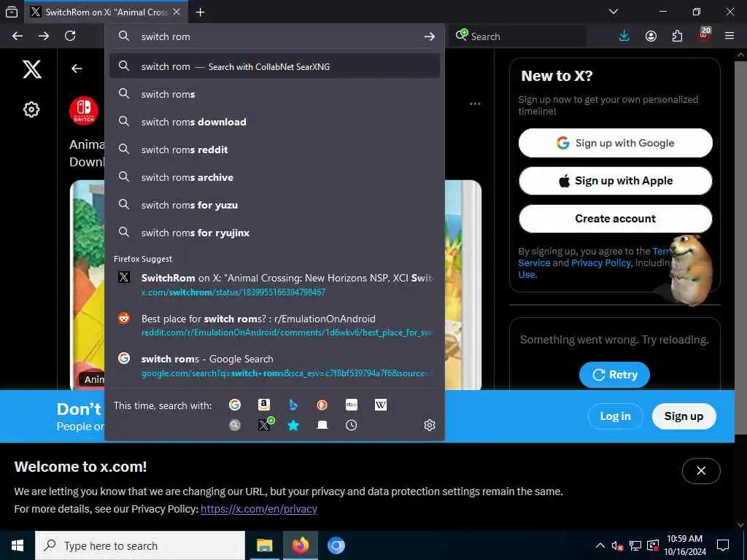The width and height of the screenshot is (747, 560).
Task: Click the toolbar Search box
Action: (x=519, y=36)
